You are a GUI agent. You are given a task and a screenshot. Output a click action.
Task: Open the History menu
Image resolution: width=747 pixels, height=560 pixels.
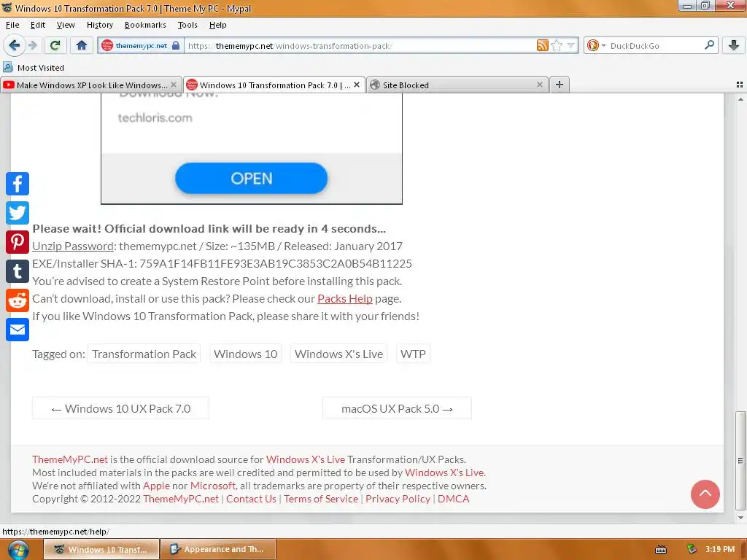[x=99, y=25]
